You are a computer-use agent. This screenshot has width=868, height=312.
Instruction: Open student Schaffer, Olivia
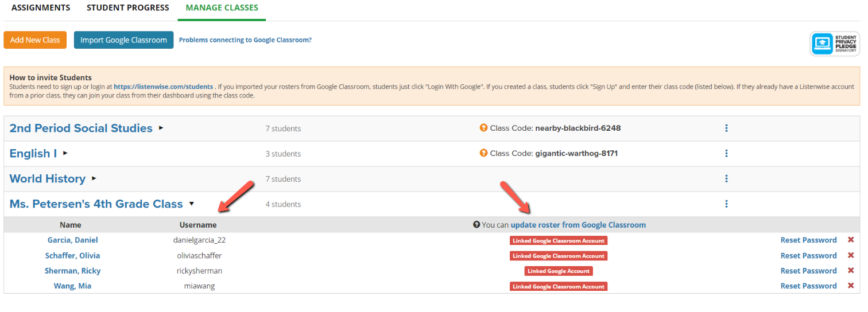pyautogui.click(x=72, y=256)
